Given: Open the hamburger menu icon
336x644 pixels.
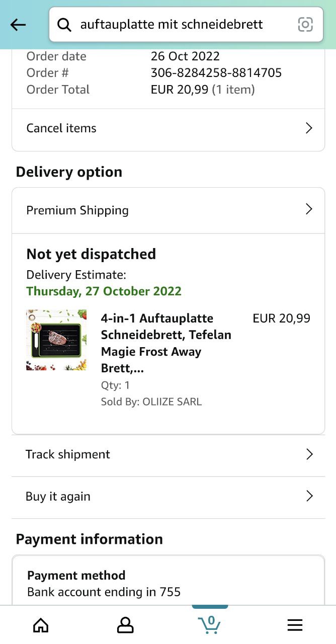Looking at the screenshot, I should pos(295,625).
